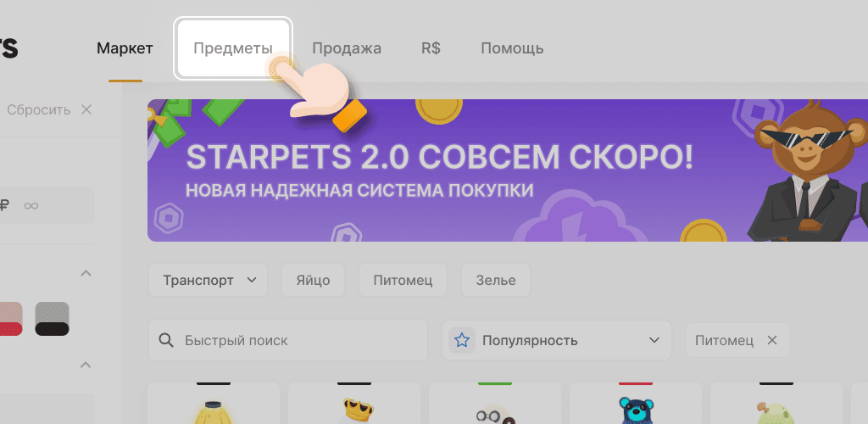
Task: Open the yellow banana-shaped item card
Action: [x=212, y=409]
